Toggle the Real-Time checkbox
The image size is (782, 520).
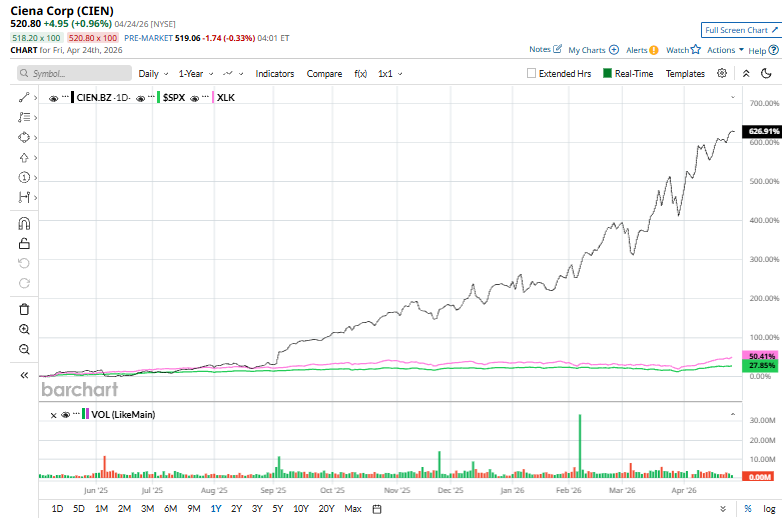(x=607, y=73)
